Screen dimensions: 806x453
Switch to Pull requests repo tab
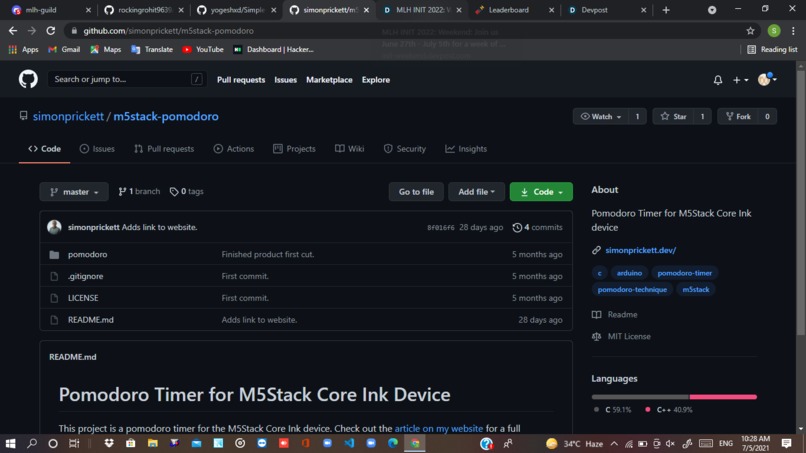coord(164,149)
